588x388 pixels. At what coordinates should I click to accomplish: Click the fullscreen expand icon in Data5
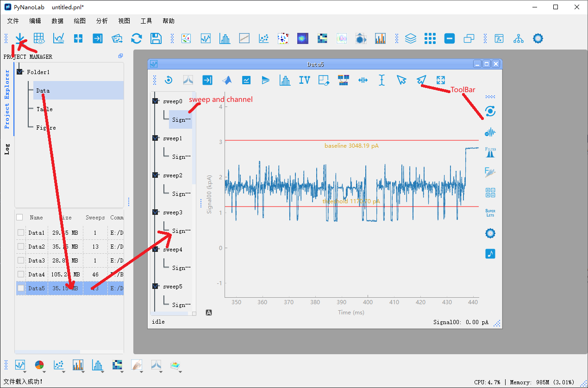click(440, 80)
